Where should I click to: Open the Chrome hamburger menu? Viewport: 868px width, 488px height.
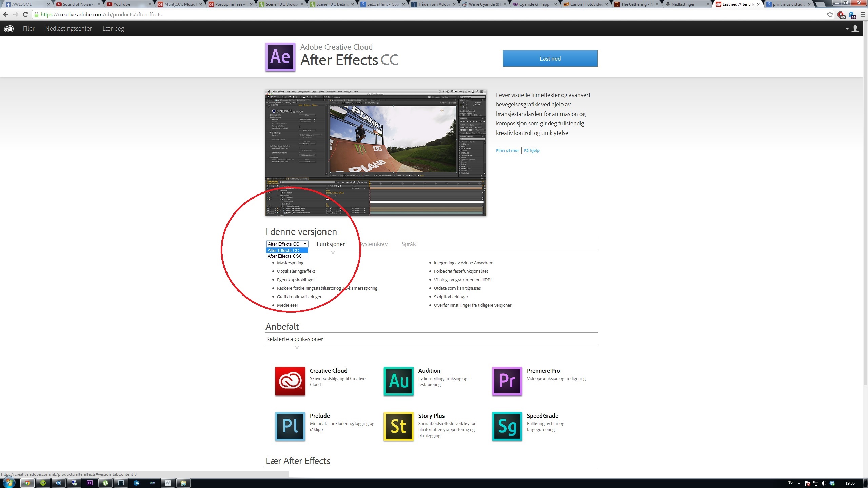[863, 15]
